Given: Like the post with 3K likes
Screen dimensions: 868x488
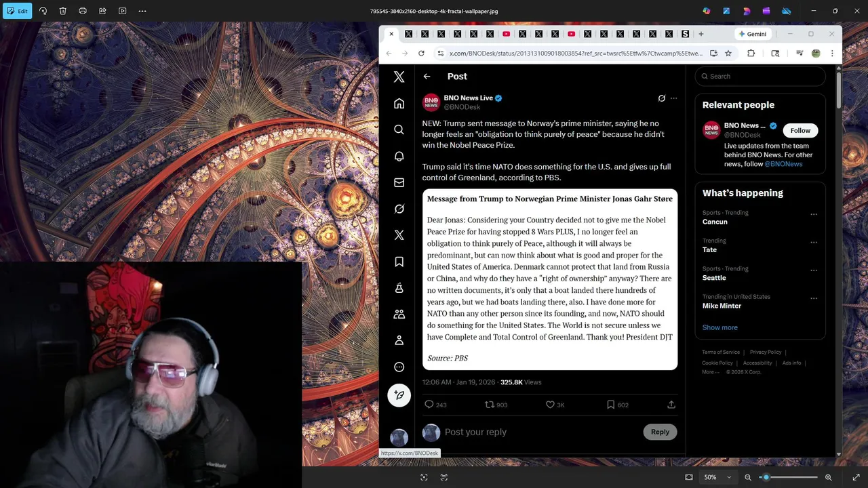Looking at the screenshot, I should click(555, 405).
